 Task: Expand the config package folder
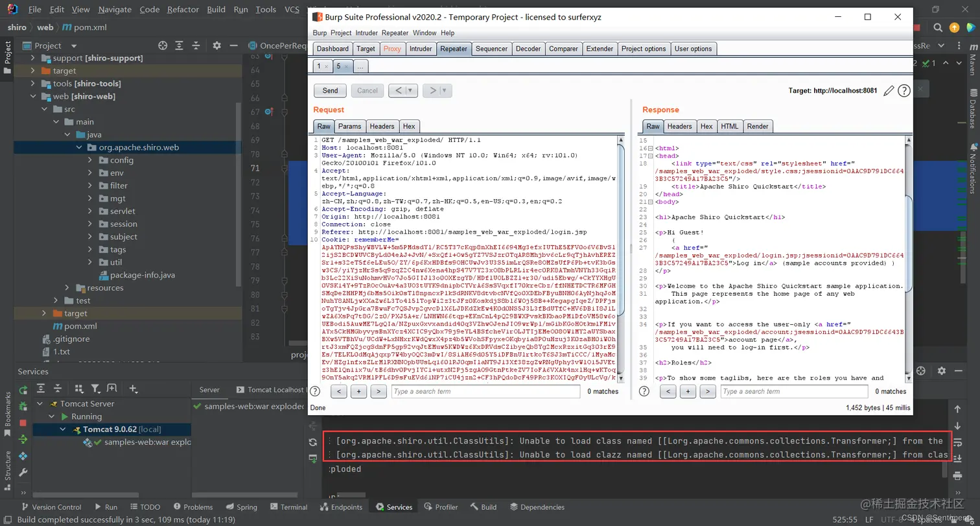(91, 160)
